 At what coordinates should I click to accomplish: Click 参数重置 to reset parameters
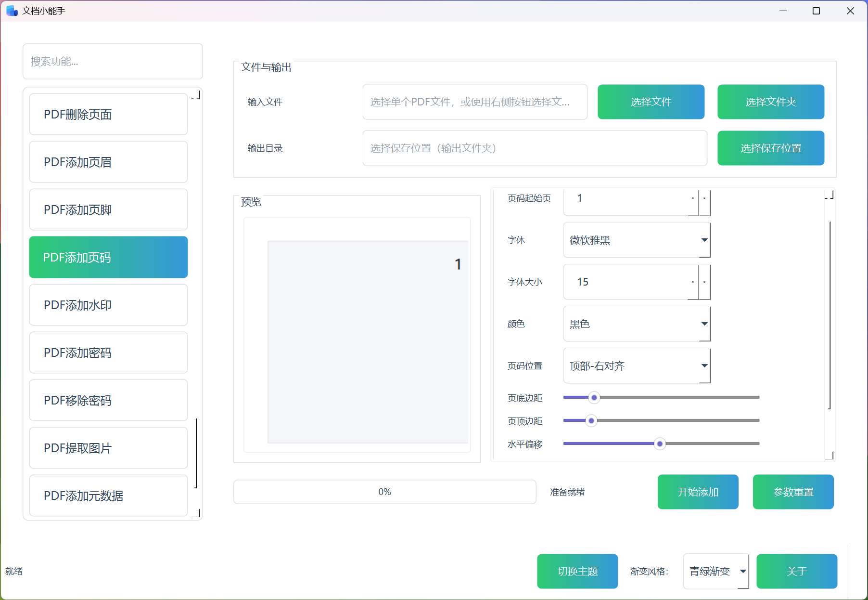point(793,492)
